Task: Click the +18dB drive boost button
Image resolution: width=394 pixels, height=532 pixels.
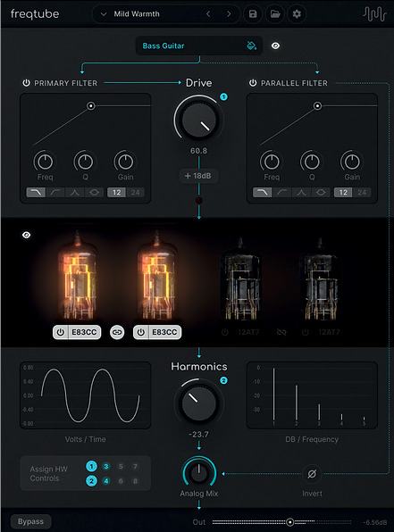Action: (198, 176)
